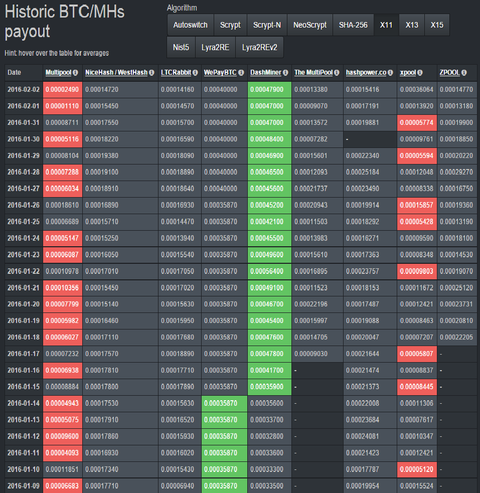The height and width of the screenshot is (493, 480).
Task: Open the LTCRabbit pool link
Action: coord(176,73)
